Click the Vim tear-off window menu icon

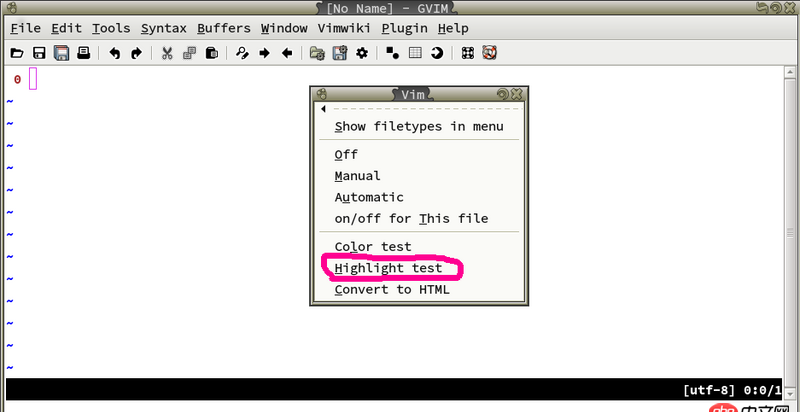pyautogui.click(x=321, y=94)
